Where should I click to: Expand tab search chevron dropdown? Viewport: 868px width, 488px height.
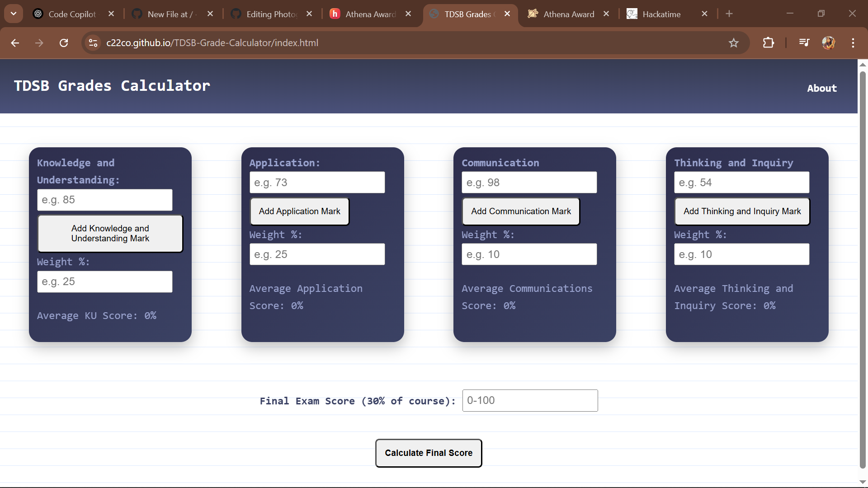[14, 14]
